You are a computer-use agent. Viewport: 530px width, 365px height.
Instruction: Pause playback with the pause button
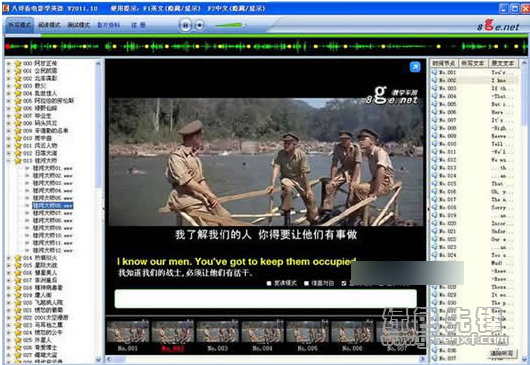[x=185, y=25]
